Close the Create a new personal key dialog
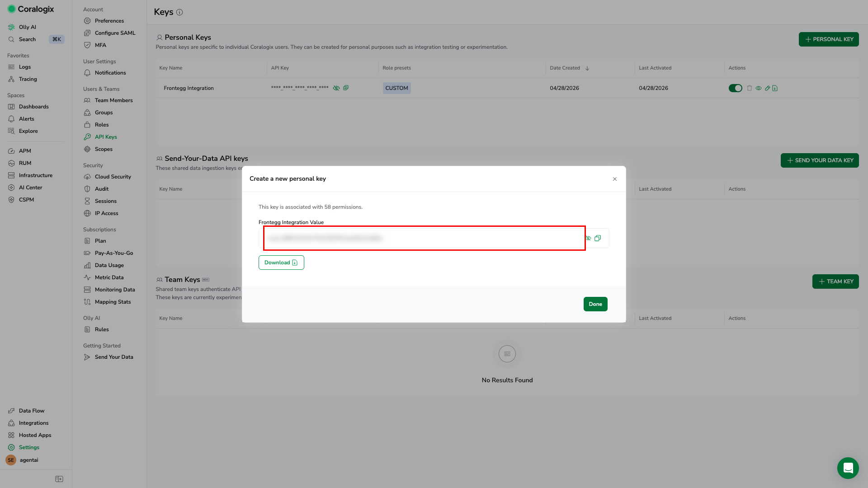This screenshot has height=488, width=868. coord(615,179)
